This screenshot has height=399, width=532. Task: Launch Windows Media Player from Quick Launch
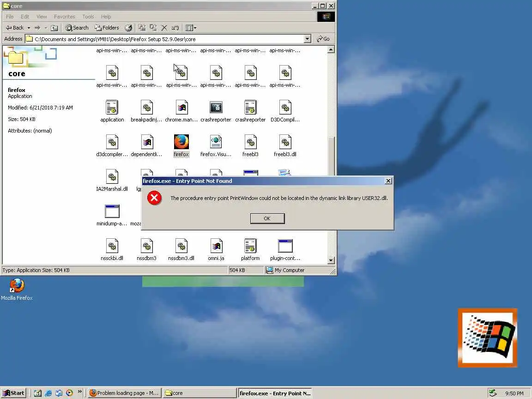pyautogui.click(x=69, y=393)
